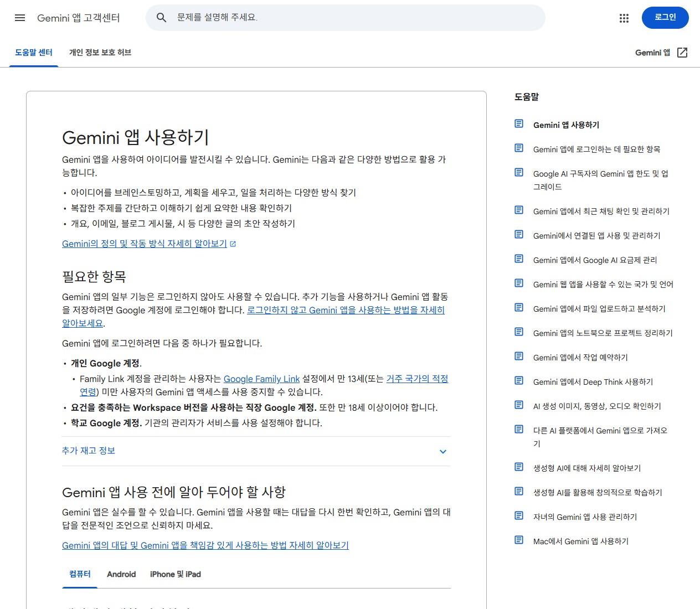Open sidebar article Gemini에서 연결된 앱 사용 및 관리하기
This screenshot has height=609, width=700.
(x=596, y=236)
